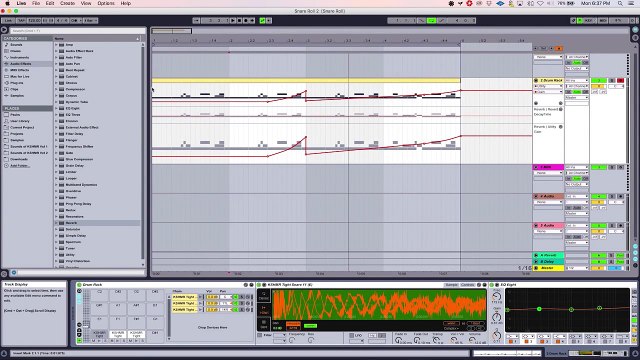Open the Clips category
640x360 pixels.
[14, 89]
